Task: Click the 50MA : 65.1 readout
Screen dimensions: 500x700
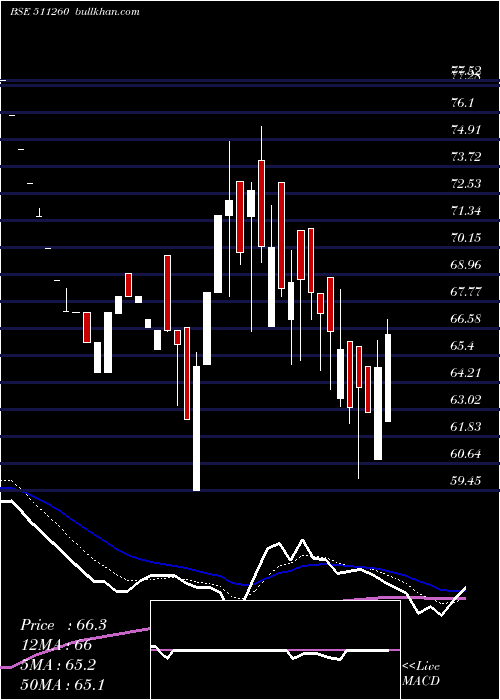Action: (62, 684)
